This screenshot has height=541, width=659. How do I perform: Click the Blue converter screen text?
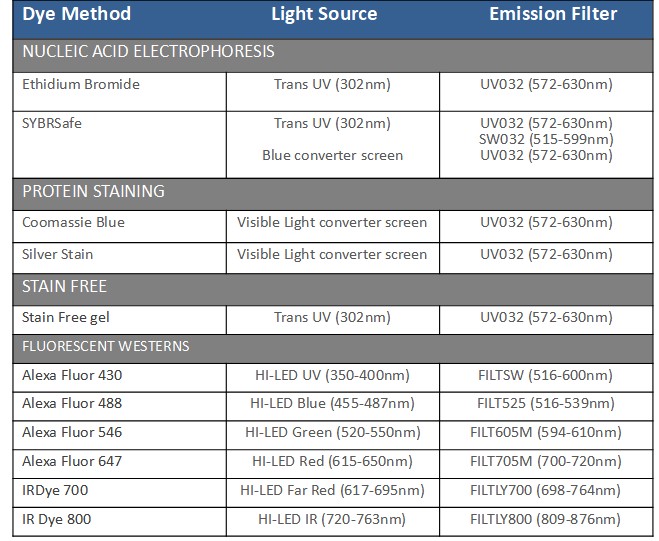(333, 155)
